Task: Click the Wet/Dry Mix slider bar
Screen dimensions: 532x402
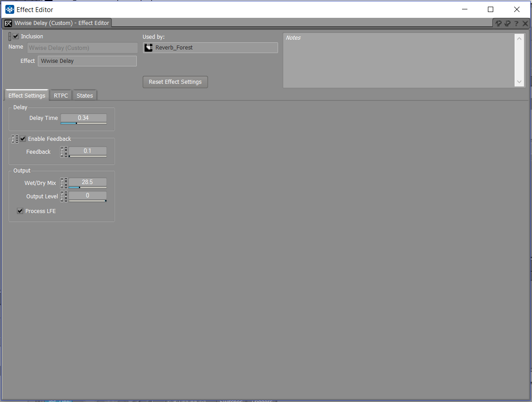Action: pos(87,188)
